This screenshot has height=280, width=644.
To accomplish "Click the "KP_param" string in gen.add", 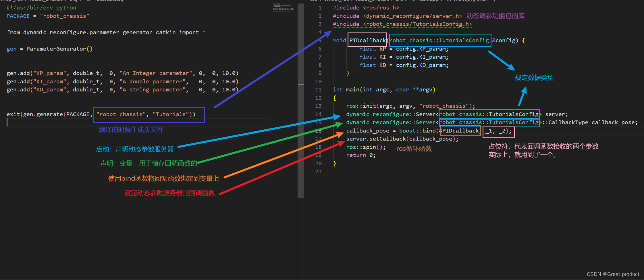I will coord(51,73).
